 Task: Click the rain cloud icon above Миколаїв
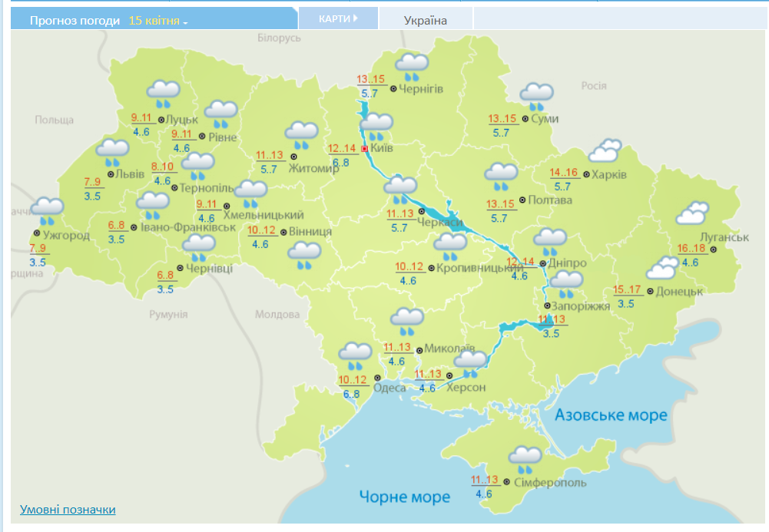click(x=406, y=322)
